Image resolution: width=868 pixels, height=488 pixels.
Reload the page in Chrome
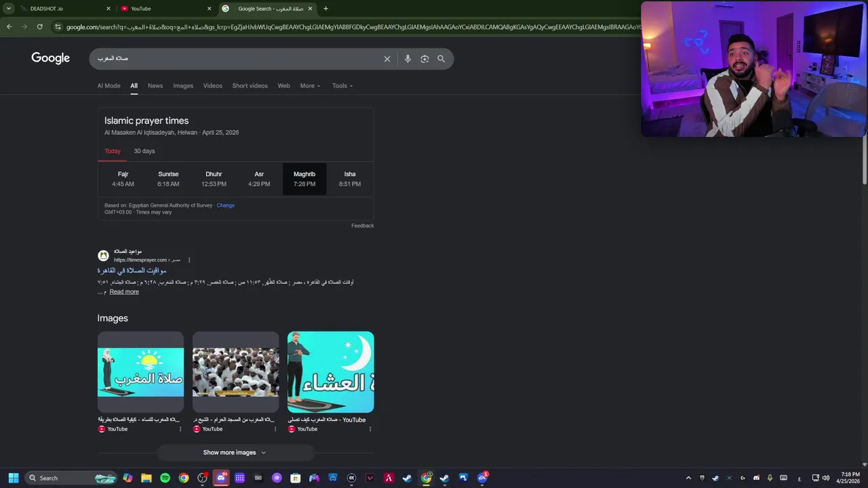pos(39,26)
